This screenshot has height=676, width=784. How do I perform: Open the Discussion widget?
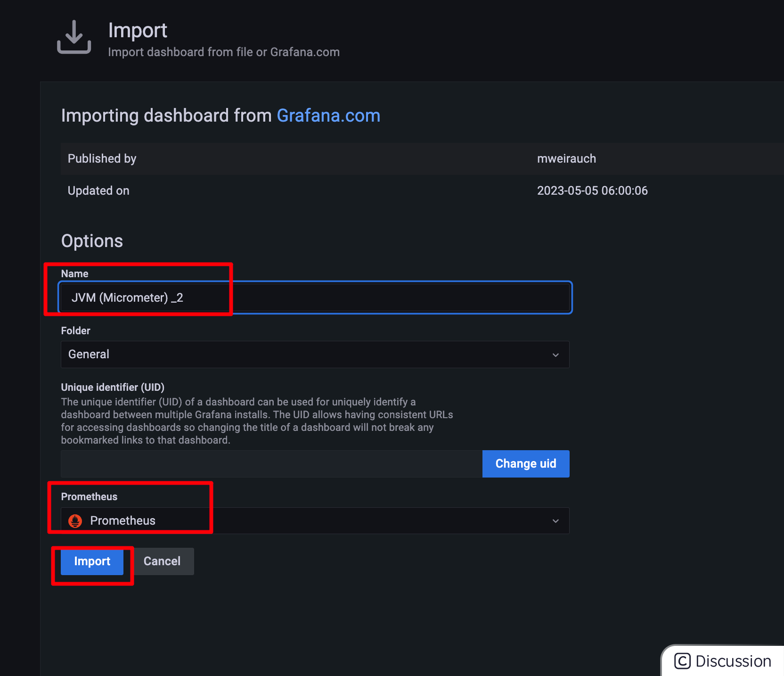(x=723, y=661)
